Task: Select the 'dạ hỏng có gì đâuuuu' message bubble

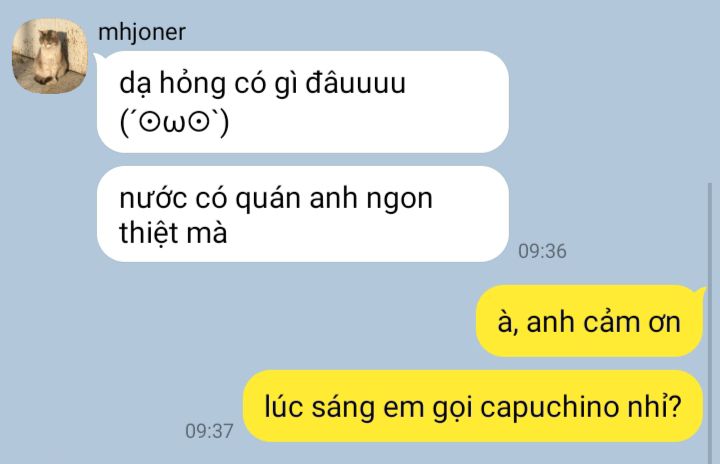Action: tap(303, 102)
